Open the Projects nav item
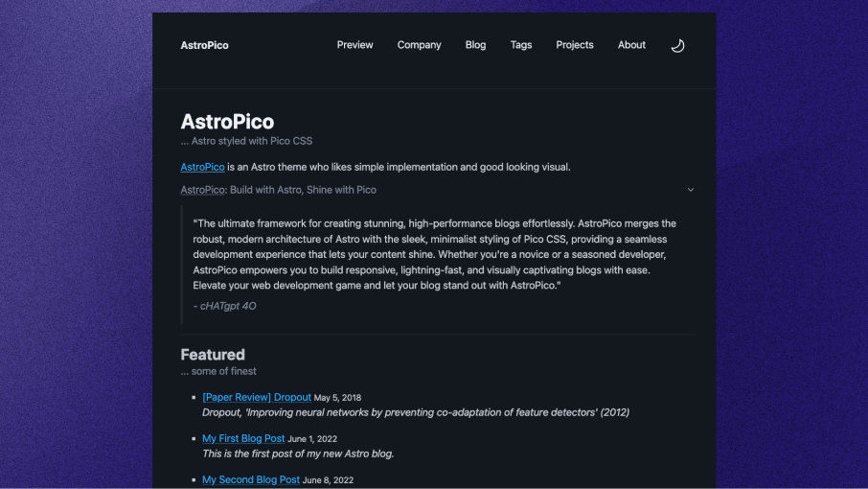Viewport: 868px width, 489px height. (x=575, y=45)
